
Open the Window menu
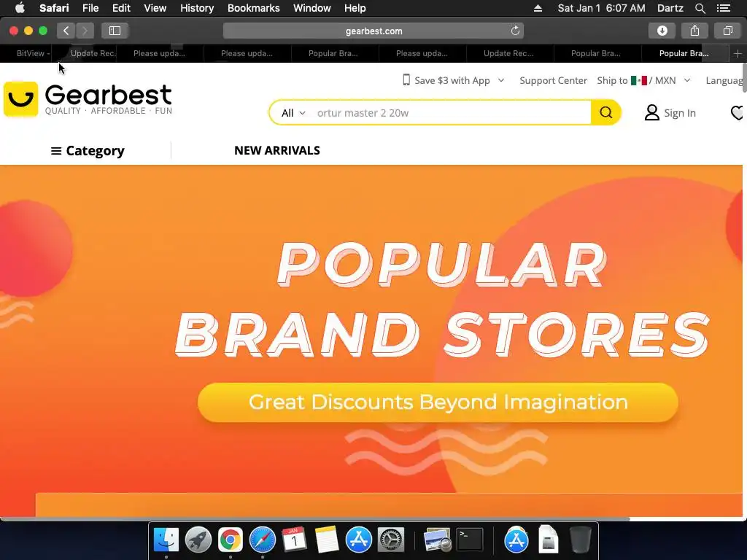pyautogui.click(x=312, y=8)
